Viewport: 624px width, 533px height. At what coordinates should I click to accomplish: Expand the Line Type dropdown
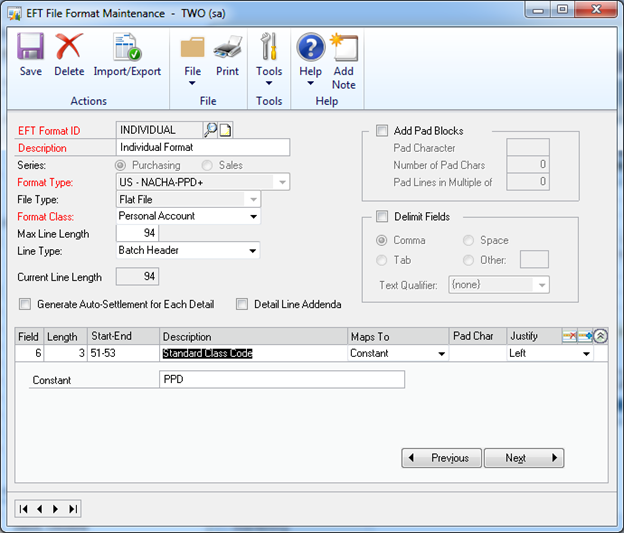pos(253,250)
